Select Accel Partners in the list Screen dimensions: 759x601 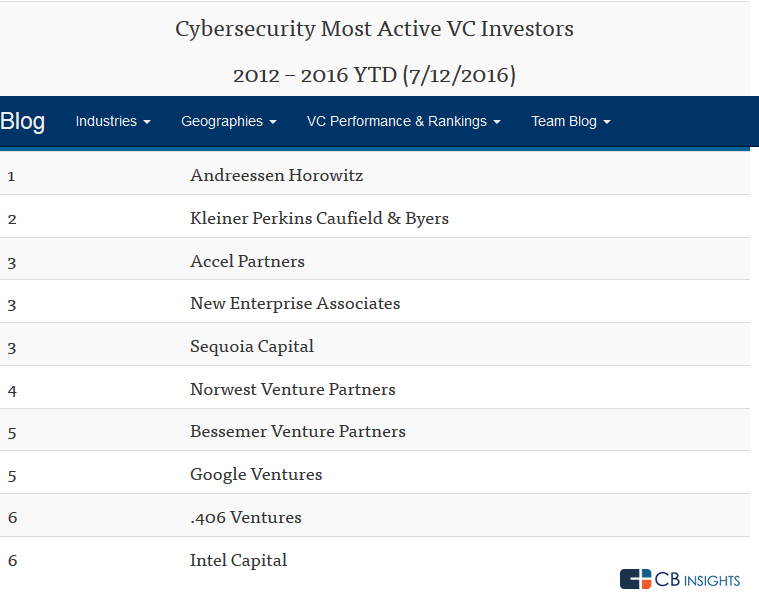[247, 261]
